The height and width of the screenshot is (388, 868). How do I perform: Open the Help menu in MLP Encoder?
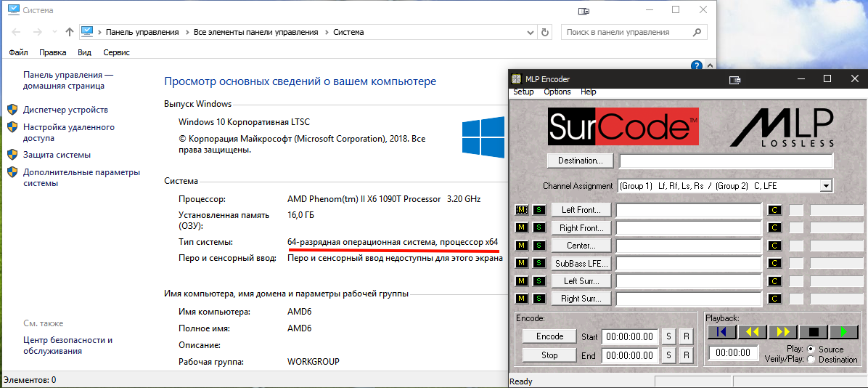[x=589, y=92]
